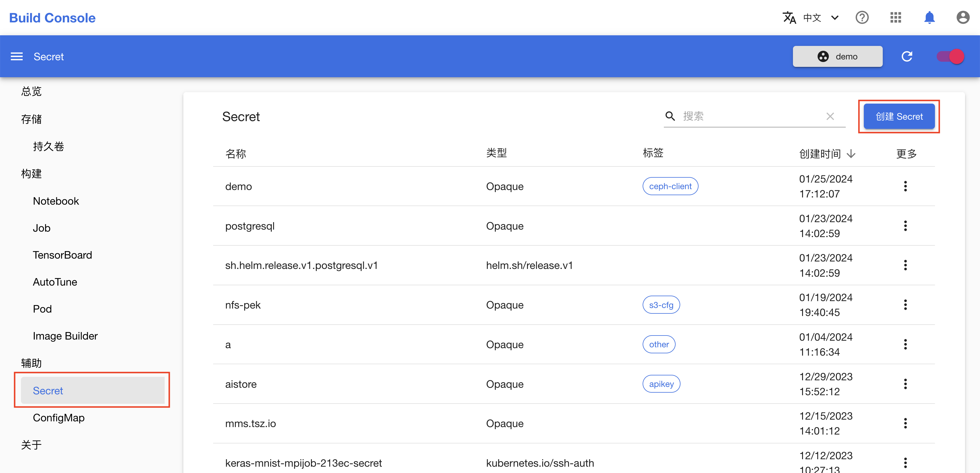Click the 构建 section header in sidebar
Image resolution: width=980 pixels, height=473 pixels.
tap(32, 174)
